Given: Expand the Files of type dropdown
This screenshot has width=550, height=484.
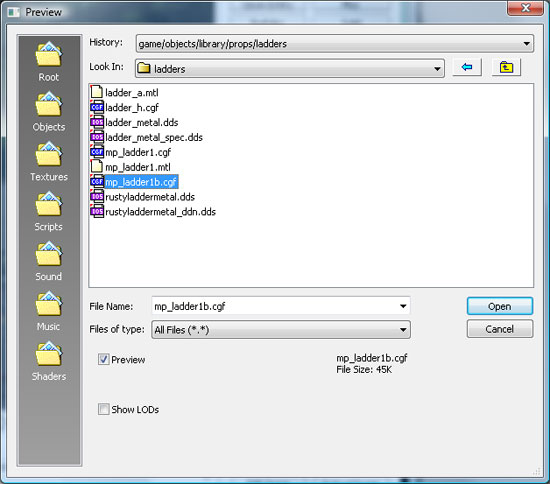Looking at the screenshot, I should point(403,330).
